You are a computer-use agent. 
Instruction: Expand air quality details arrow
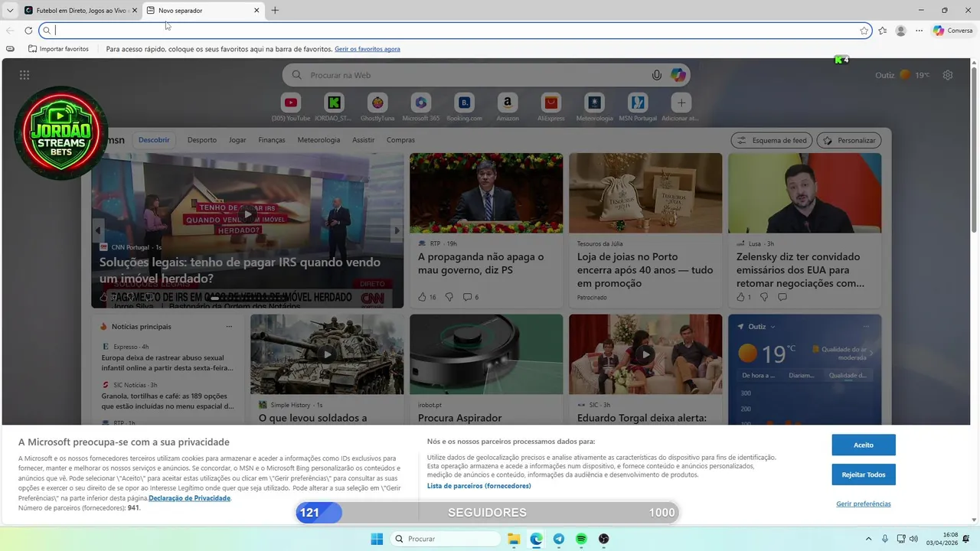tap(871, 353)
